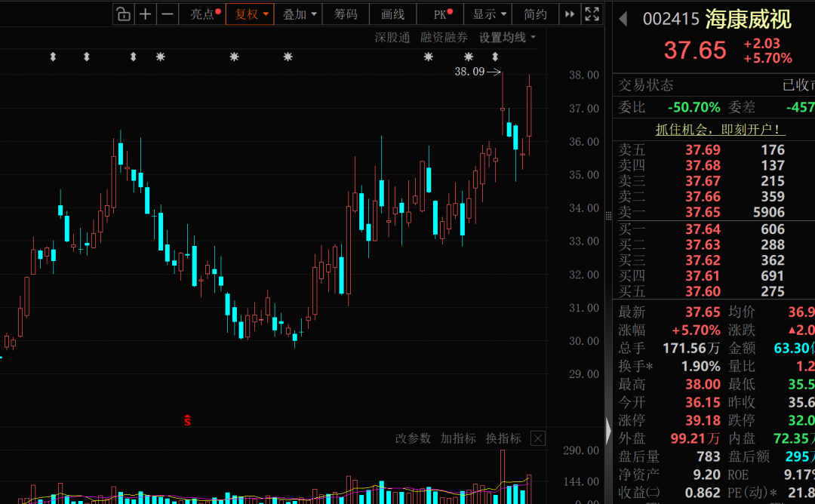Viewport: 815px width, 504px height.
Task: Click the double-arrow expand toolbar icon
Action: (x=570, y=14)
